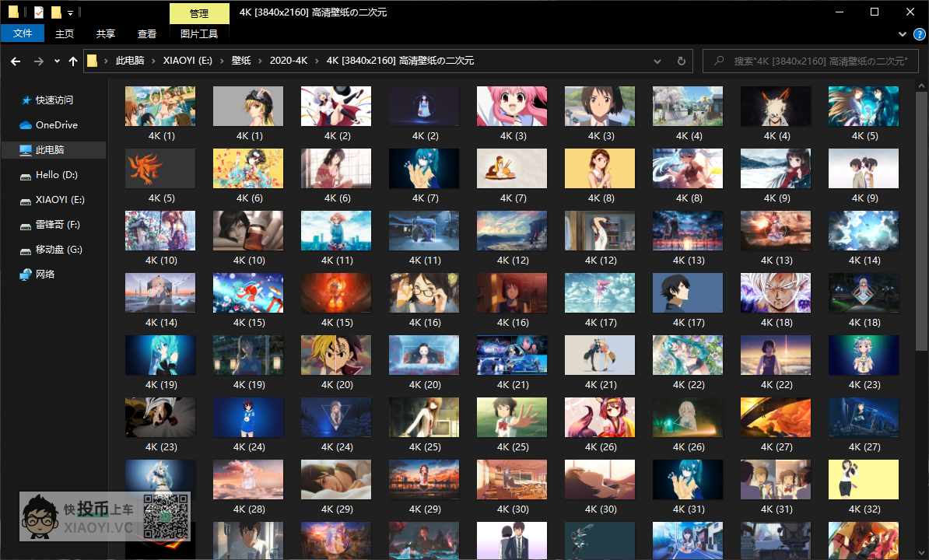This screenshot has width=929, height=560.
Task: Expand the chevron after 此电脑 in address bar
Action: coord(153,61)
